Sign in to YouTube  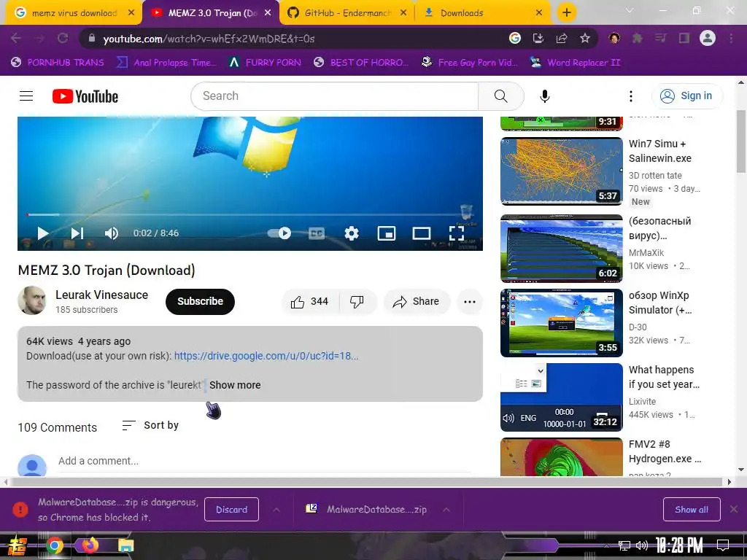687,96
